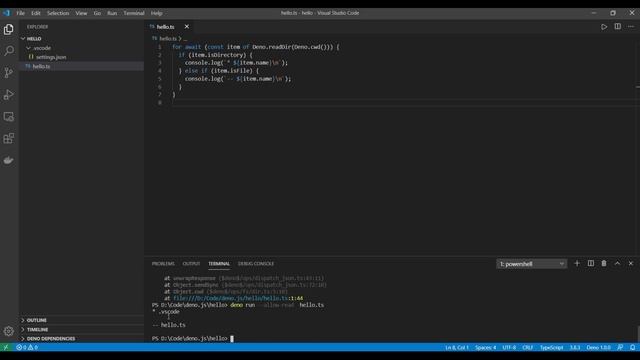The width and height of the screenshot is (640, 360).
Task: Expand the DENO DEPENDENCIES section
Action: 82,338
